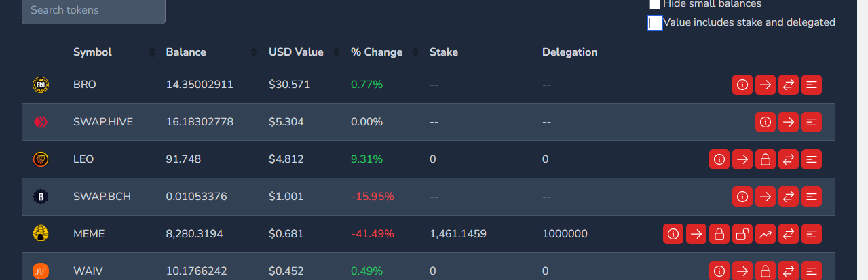868x280 pixels.
Task: Sort by USD Value header
Action: point(296,52)
